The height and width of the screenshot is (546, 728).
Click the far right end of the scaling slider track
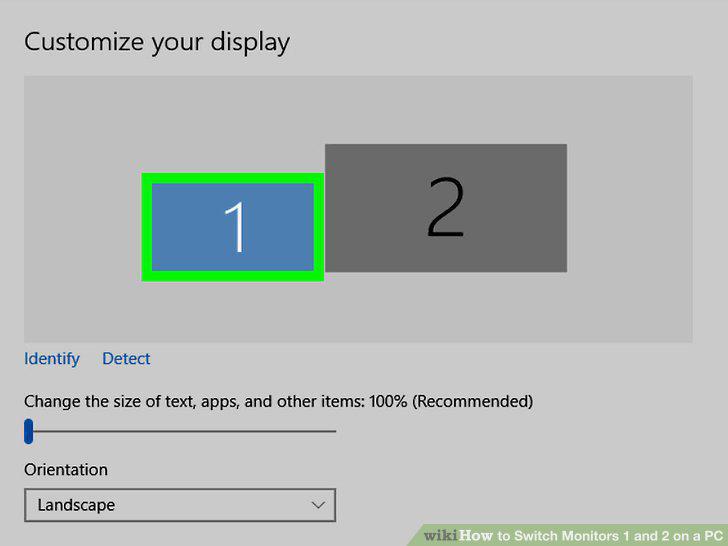[334, 431]
